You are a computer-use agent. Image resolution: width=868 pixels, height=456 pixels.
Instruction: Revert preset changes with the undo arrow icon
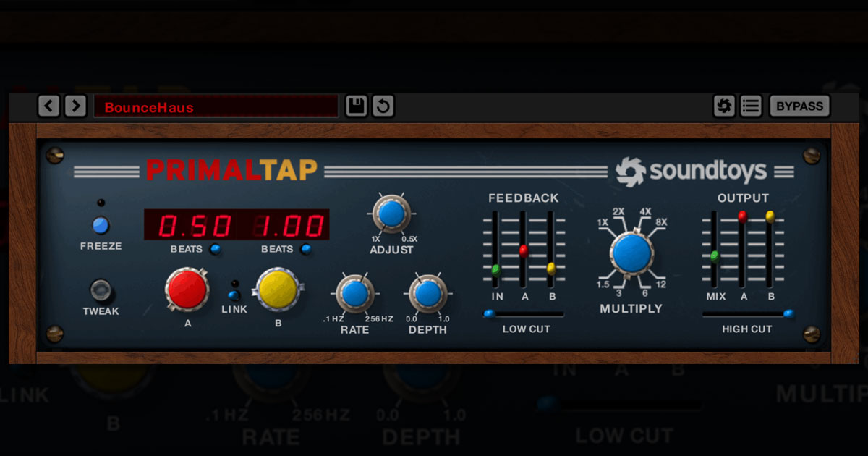coord(383,106)
